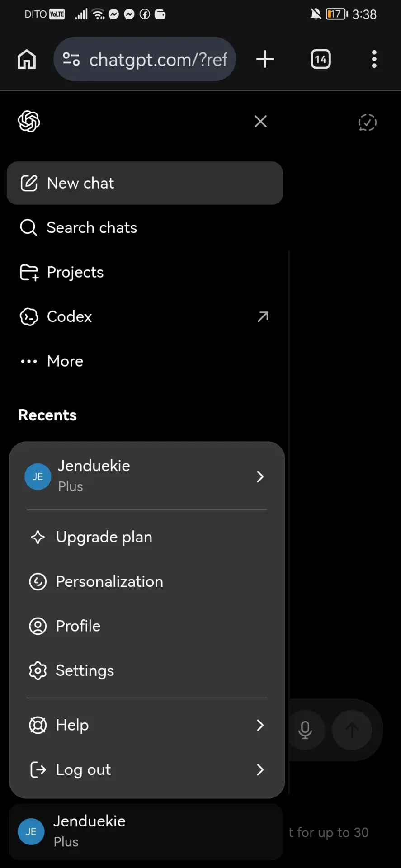Select Upgrade plan
Screen dimensions: 401x868
tap(147, 537)
